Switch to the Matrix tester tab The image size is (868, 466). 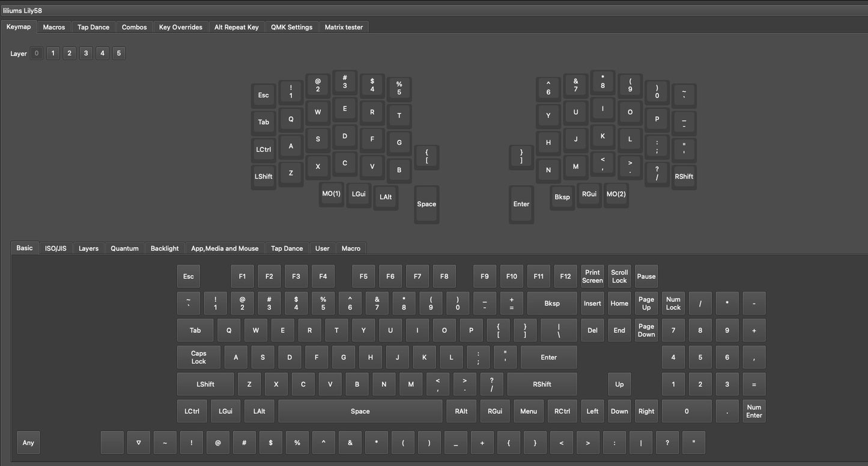(344, 27)
